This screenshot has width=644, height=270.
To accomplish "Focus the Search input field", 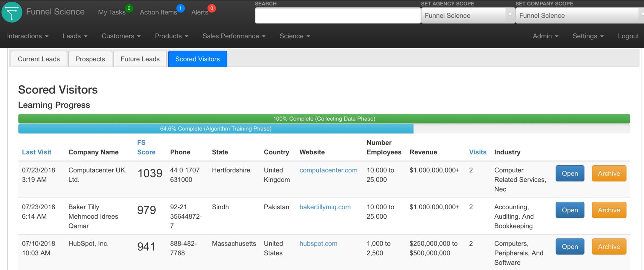I will [x=337, y=15].
